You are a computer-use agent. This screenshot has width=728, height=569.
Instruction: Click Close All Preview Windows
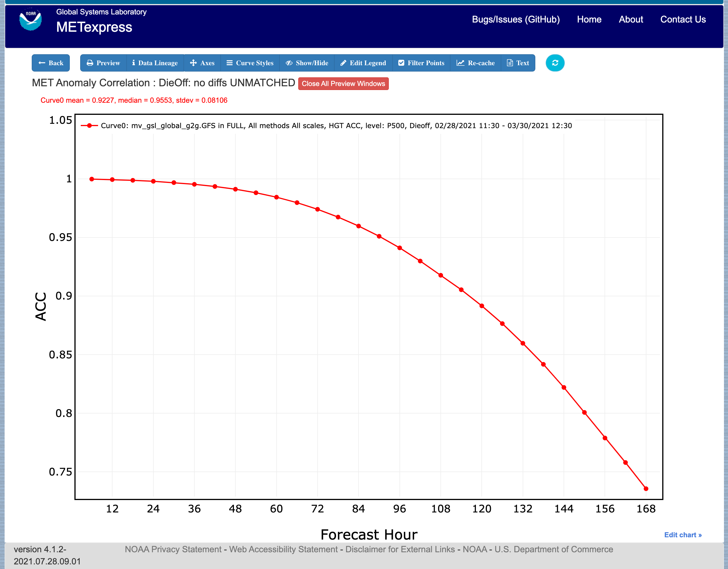[343, 84]
